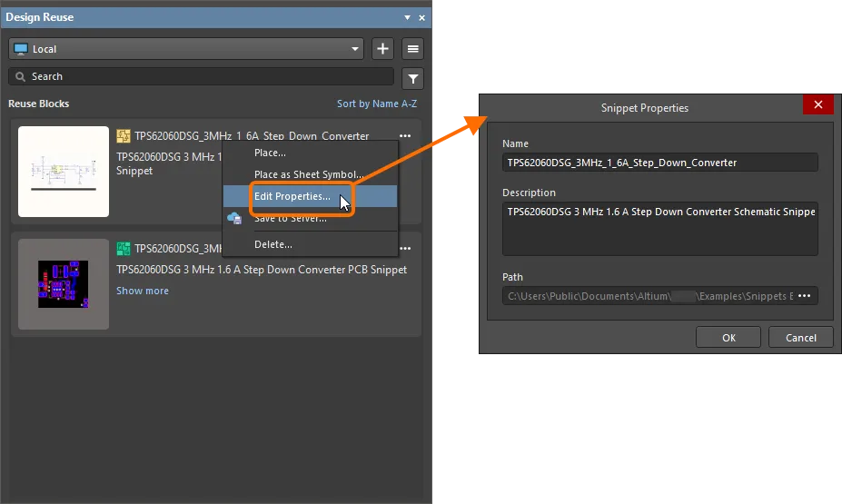Click the search magnifier icon
Screen dimensions: 842x504
coord(20,77)
